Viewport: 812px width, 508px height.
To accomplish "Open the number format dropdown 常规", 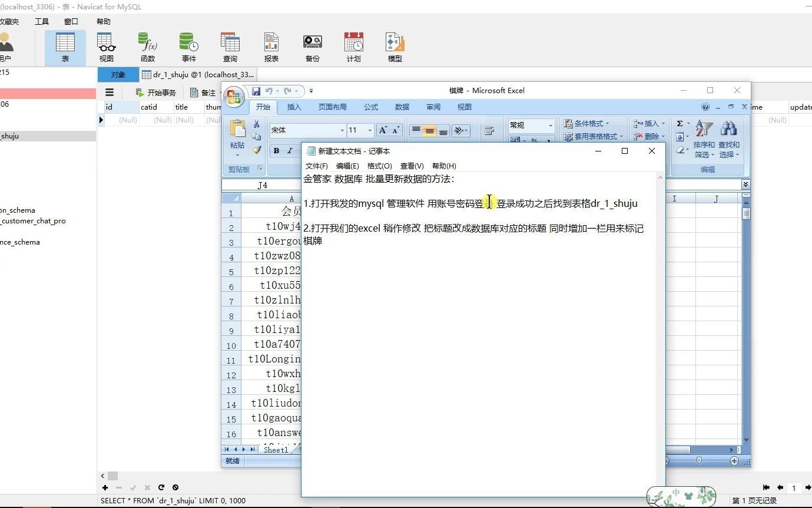I will click(x=551, y=126).
